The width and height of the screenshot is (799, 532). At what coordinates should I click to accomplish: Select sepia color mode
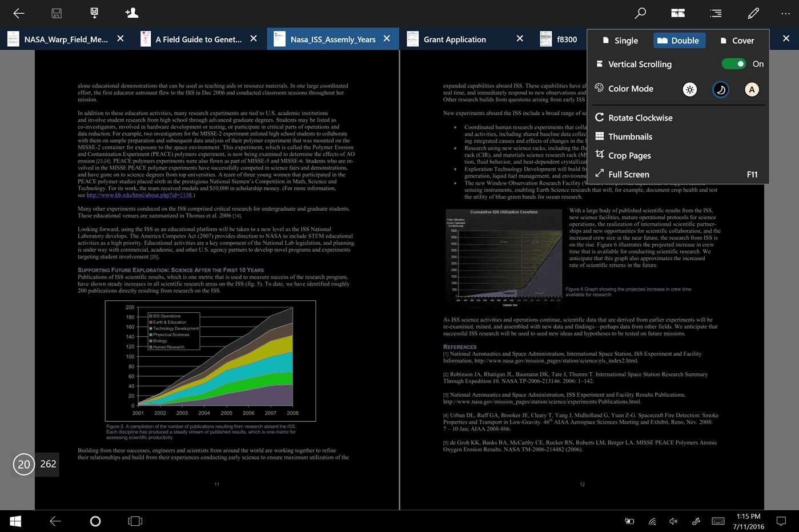pos(752,89)
